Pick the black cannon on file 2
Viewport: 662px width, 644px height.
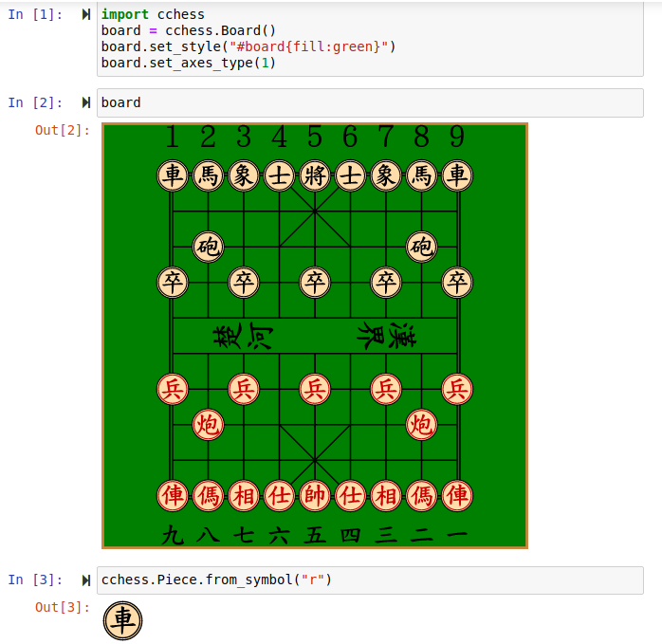click(208, 247)
